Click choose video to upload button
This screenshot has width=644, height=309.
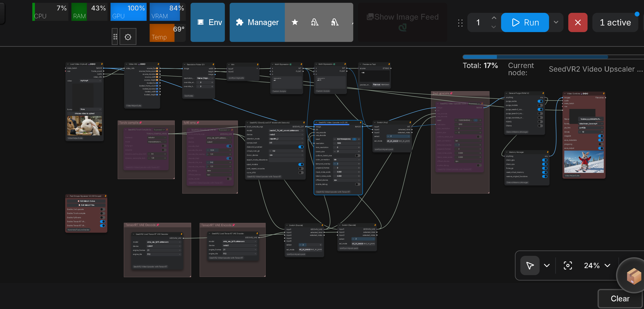point(84,113)
